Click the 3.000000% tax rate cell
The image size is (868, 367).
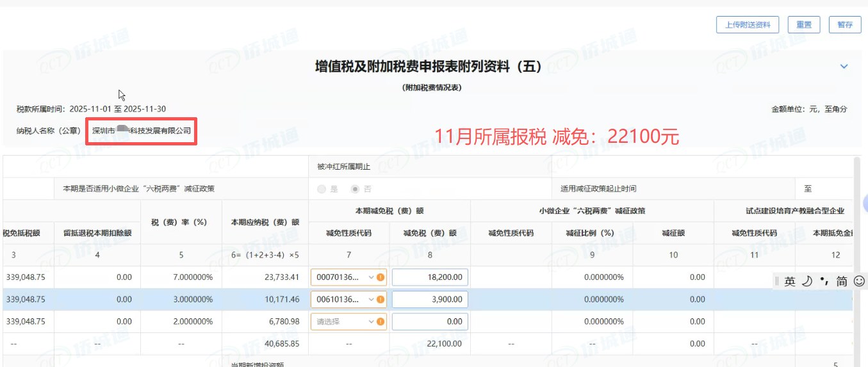tap(181, 299)
